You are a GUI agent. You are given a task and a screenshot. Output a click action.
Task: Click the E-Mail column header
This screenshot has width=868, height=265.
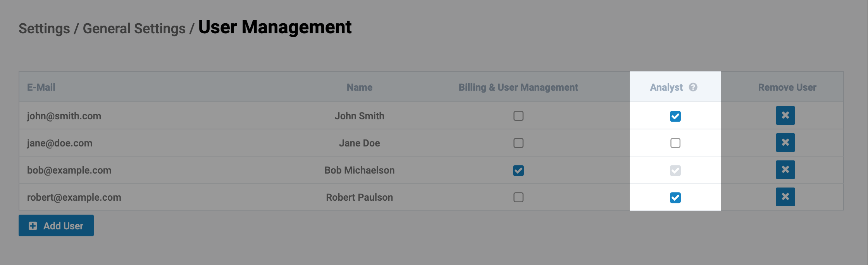point(41,87)
